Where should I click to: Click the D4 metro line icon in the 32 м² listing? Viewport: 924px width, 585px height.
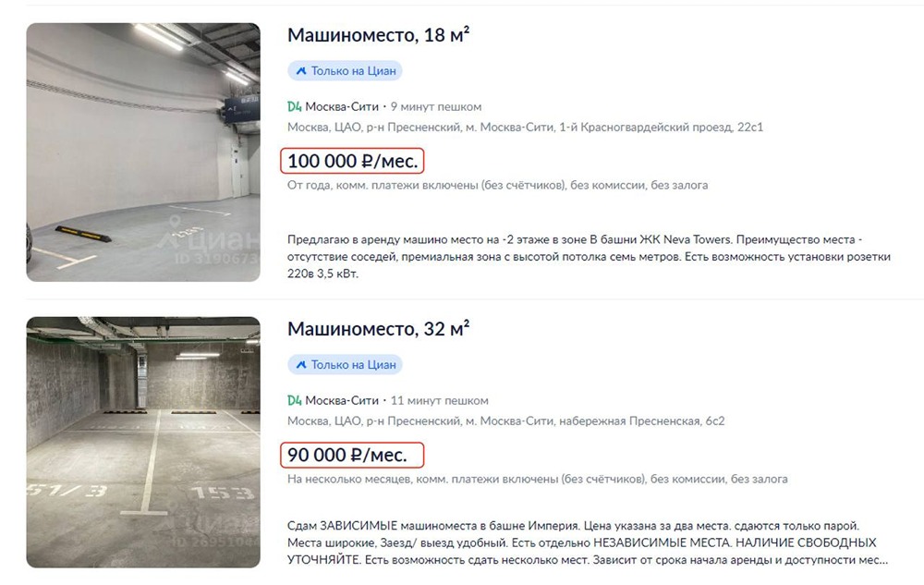point(295,400)
